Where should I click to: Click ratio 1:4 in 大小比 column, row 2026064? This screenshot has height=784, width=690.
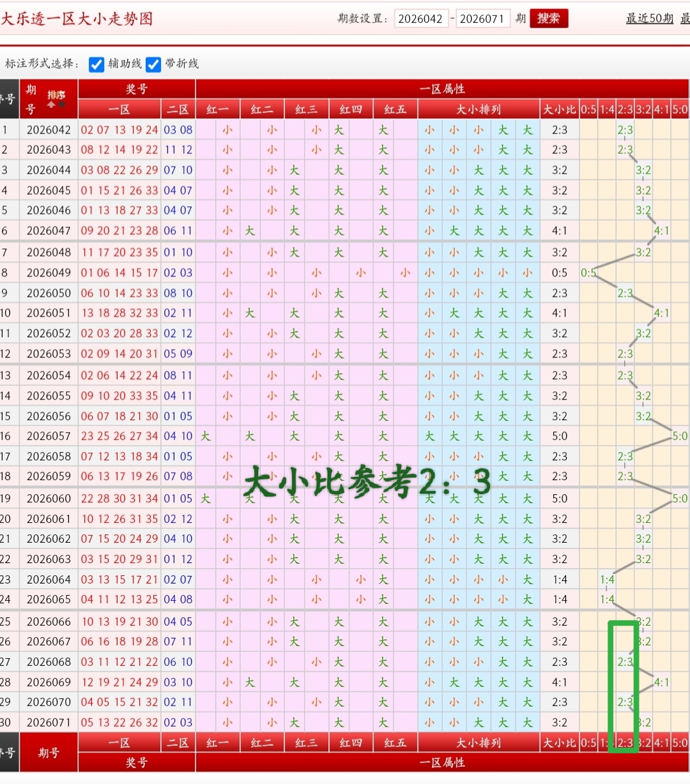click(x=560, y=580)
